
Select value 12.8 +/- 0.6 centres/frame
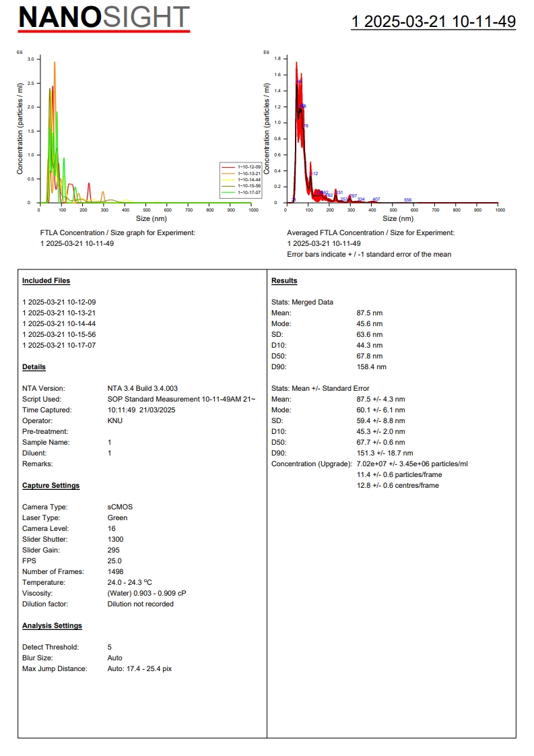(398, 486)
